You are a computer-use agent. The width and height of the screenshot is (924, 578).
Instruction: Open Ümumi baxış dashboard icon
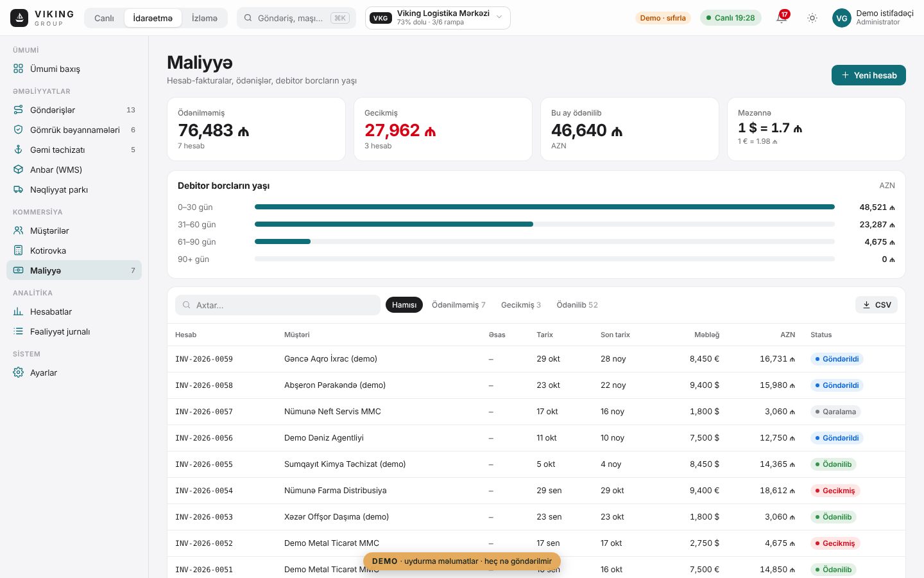point(19,69)
